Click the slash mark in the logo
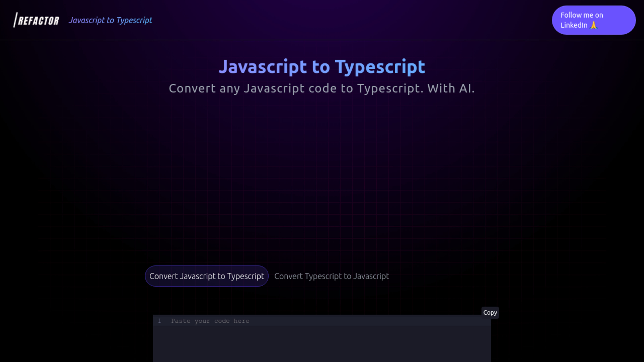 (15, 20)
